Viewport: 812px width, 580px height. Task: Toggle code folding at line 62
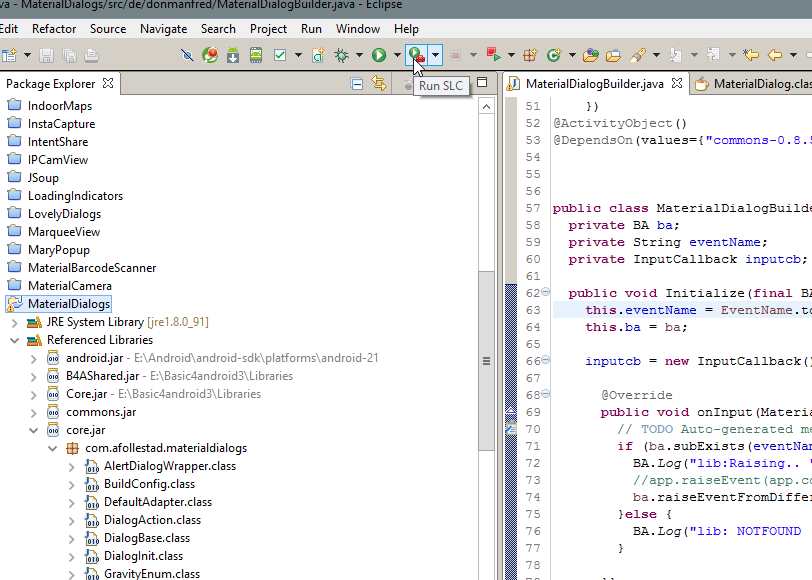click(545, 293)
